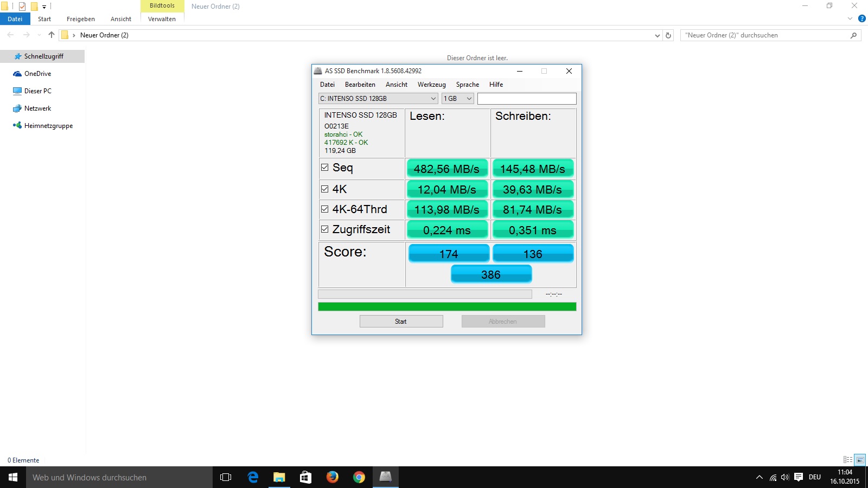
Task: Open the Windows Store taskbar icon
Action: coord(306,477)
